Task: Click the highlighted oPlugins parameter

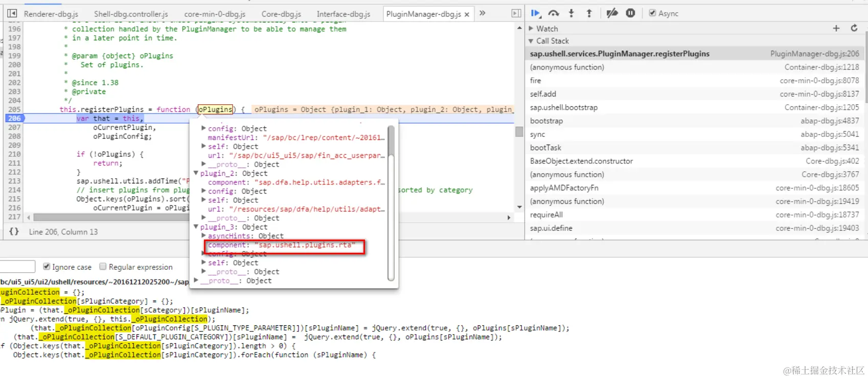Action: [x=215, y=109]
